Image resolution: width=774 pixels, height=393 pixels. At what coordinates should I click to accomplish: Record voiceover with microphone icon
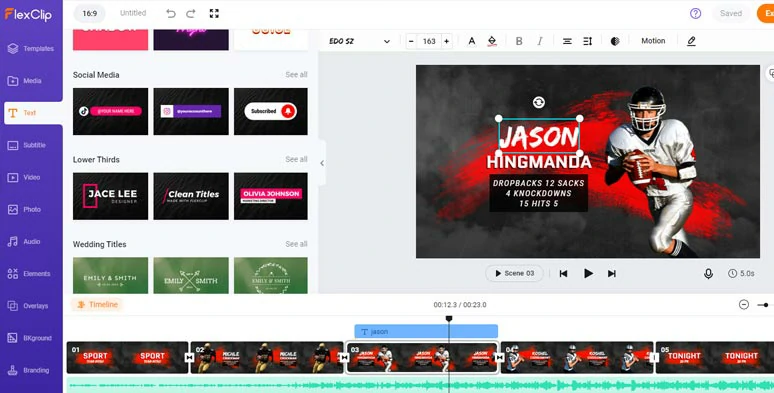tap(708, 274)
